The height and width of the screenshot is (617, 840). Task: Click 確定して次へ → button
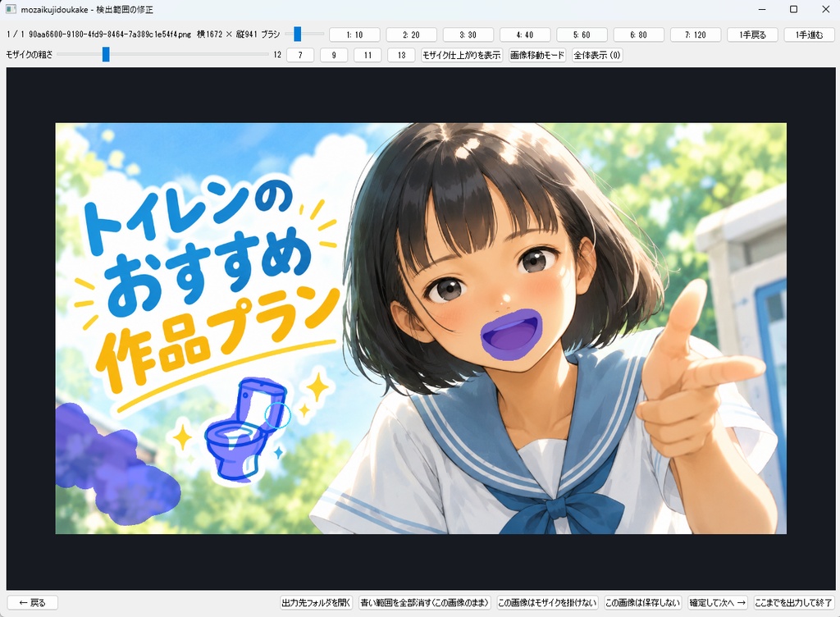click(x=718, y=602)
